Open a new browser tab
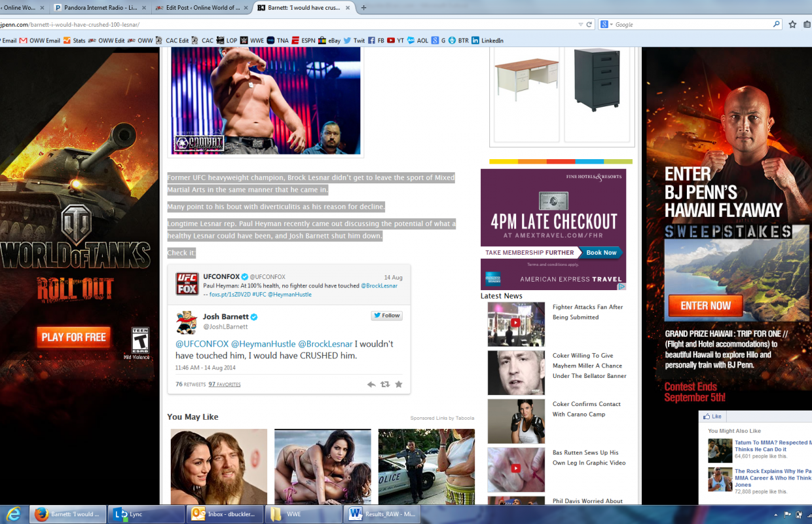The width and height of the screenshot is (812, 524). coord(364,8)
